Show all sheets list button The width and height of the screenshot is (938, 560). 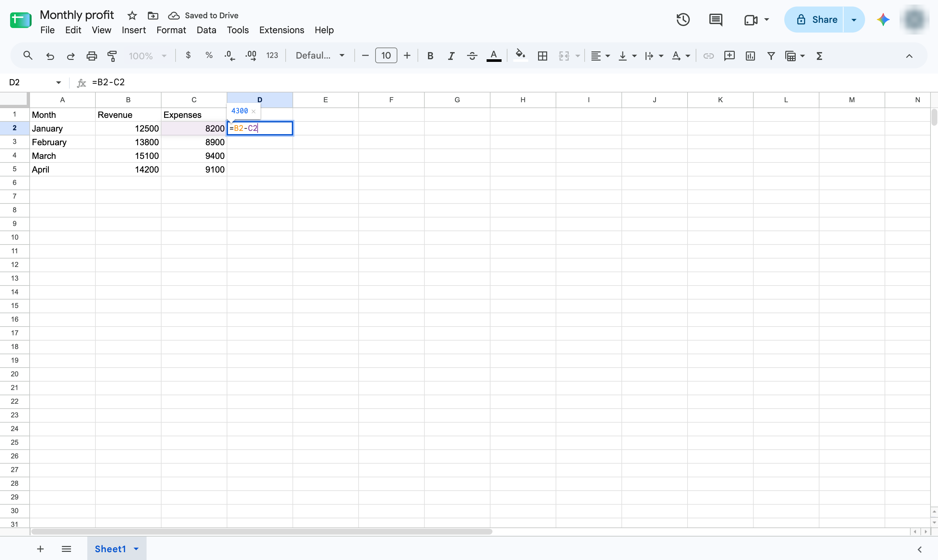point(66,549)
